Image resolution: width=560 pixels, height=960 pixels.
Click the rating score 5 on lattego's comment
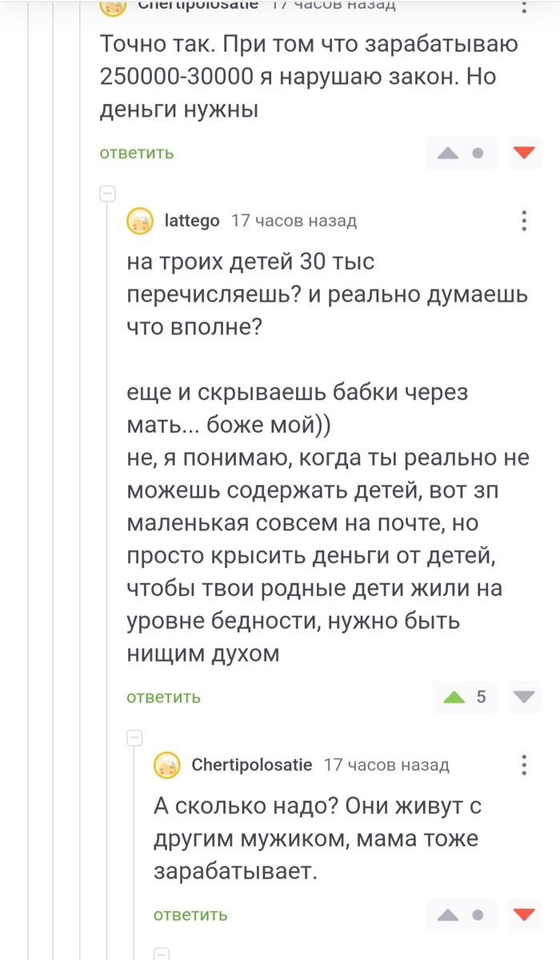(481, 697)
